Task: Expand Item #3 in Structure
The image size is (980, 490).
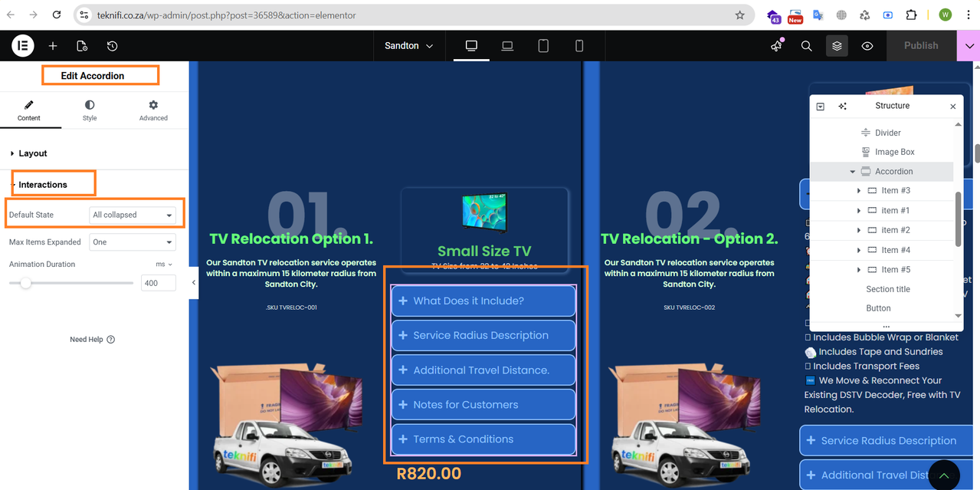Action: tap(858, 191)
